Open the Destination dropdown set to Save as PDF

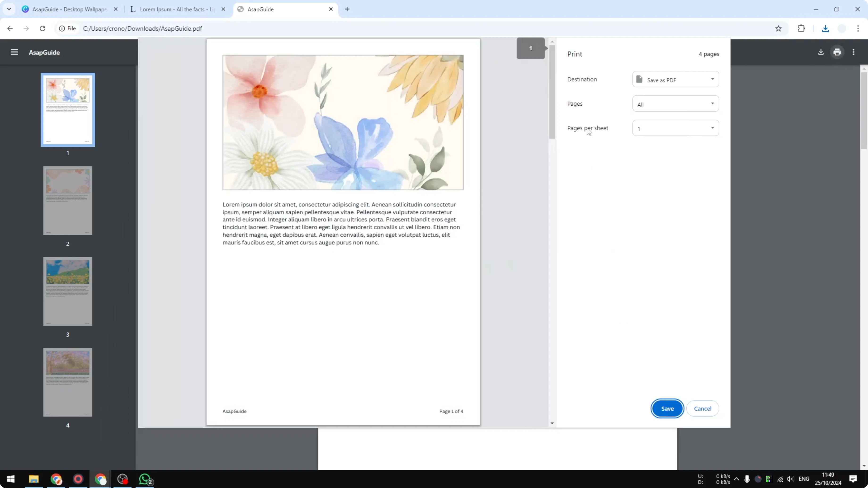coord(675,79)
